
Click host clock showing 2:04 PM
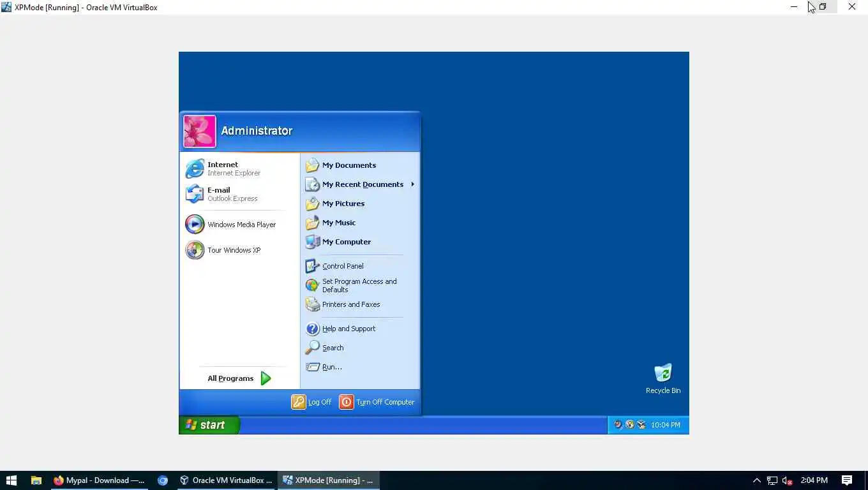814,480
